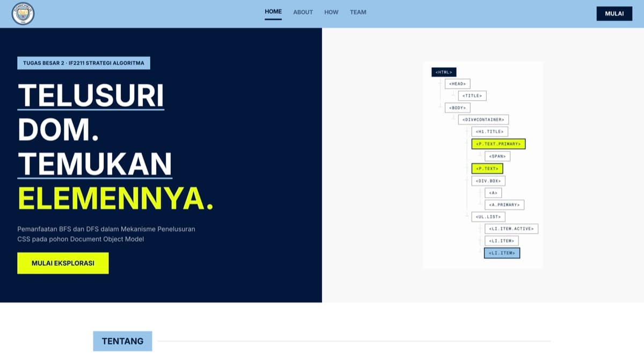
Task: Select the <H1.TITLE> node
Action: 489,132
